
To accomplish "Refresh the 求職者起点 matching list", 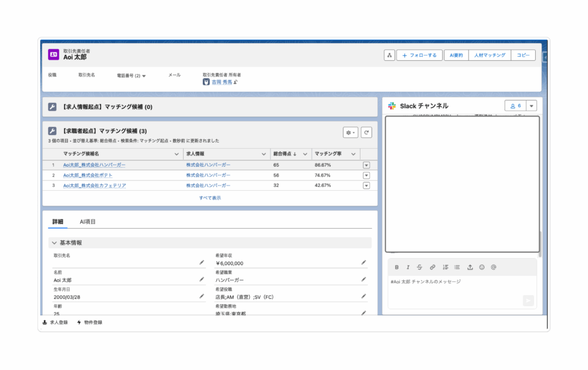I will click(366, 132).
